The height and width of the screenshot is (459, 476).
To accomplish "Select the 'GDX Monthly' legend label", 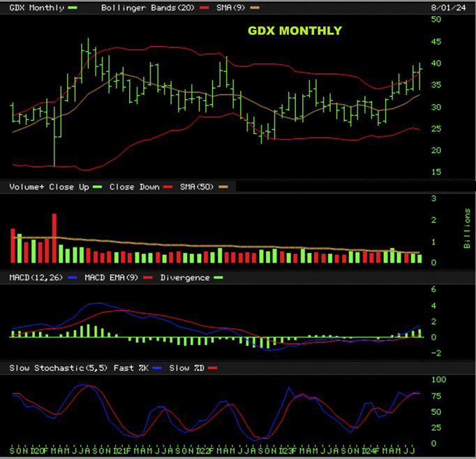I will 37,8.
